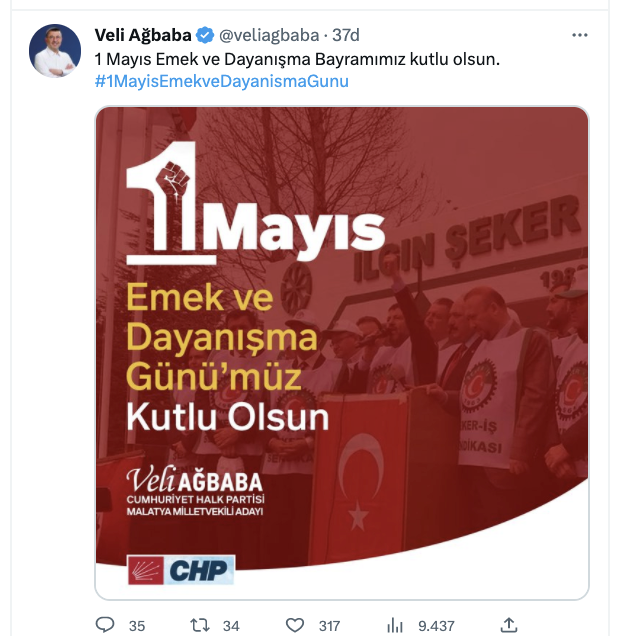The width and height of the screenshot is (618, 636).
Task: Click the reply count 35
Action: [137, 626]
